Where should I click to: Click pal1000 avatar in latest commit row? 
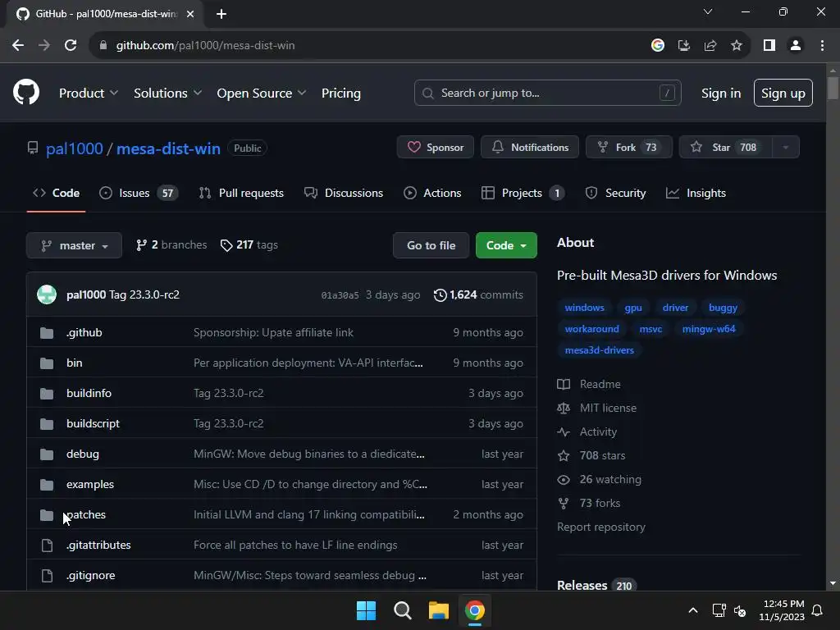coord(47,294)
